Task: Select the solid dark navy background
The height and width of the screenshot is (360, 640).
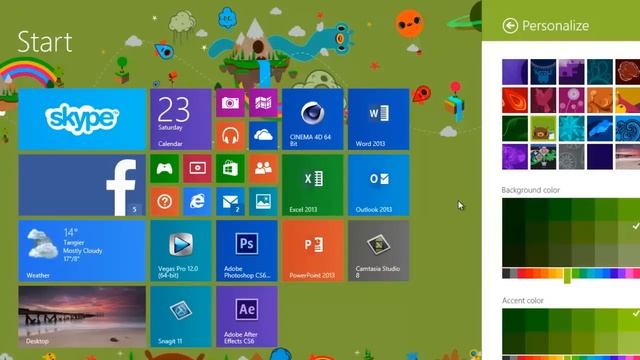Action: [x=600, y=157]
